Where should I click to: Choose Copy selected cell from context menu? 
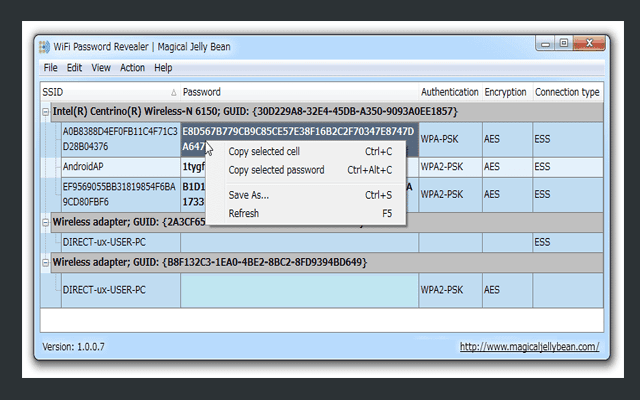[264, 152]
